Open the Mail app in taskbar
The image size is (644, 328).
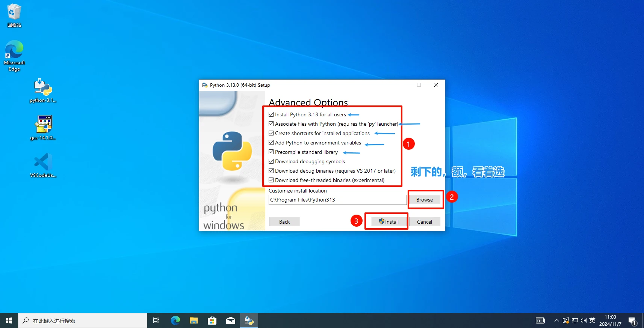tap(230, 320)
